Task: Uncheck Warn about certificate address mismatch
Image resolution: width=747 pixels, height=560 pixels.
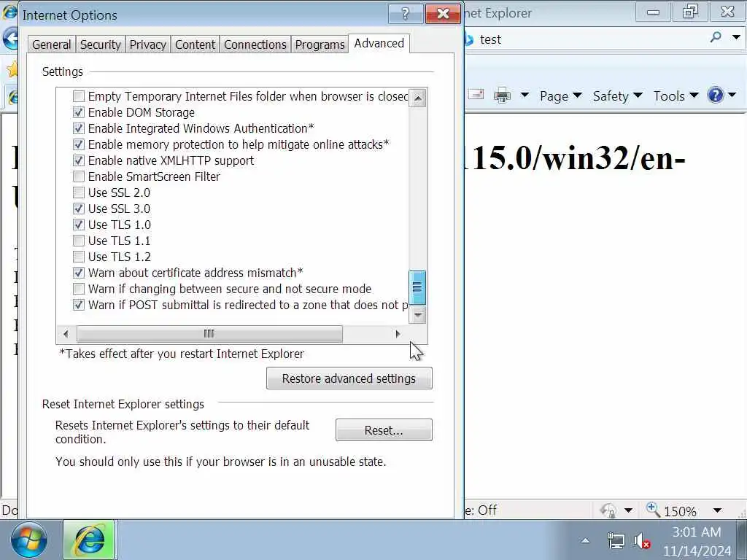Action: click(79, 273)
